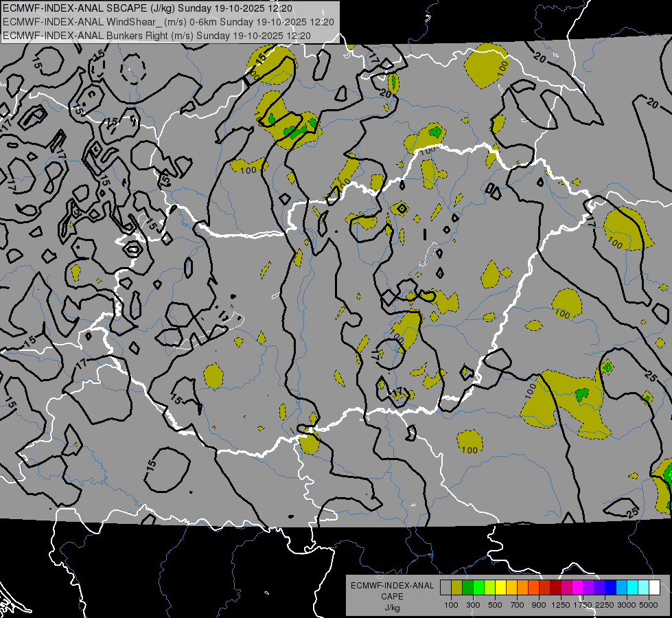Click the 700 label on the legend scale
672x618 pixels.
point(518,605)
